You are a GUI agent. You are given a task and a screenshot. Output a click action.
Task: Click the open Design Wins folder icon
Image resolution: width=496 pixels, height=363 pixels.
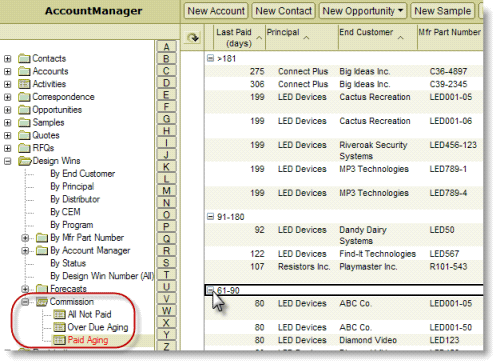pos(25,161)
